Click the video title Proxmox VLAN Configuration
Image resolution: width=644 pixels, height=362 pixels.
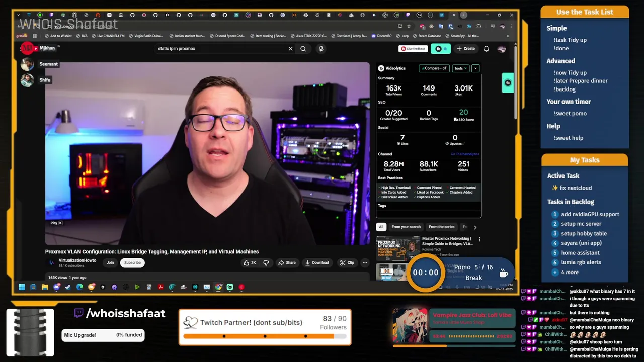(152, 252)
